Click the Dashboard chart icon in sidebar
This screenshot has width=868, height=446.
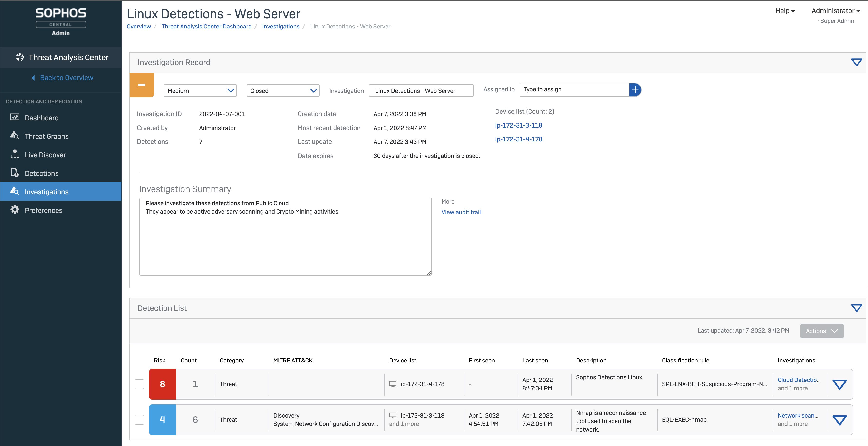tap(14, 117)
